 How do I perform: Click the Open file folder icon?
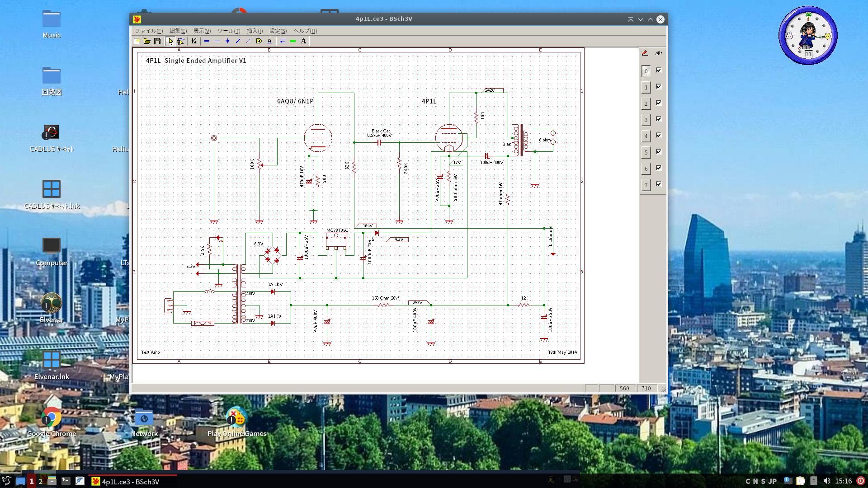147,41
